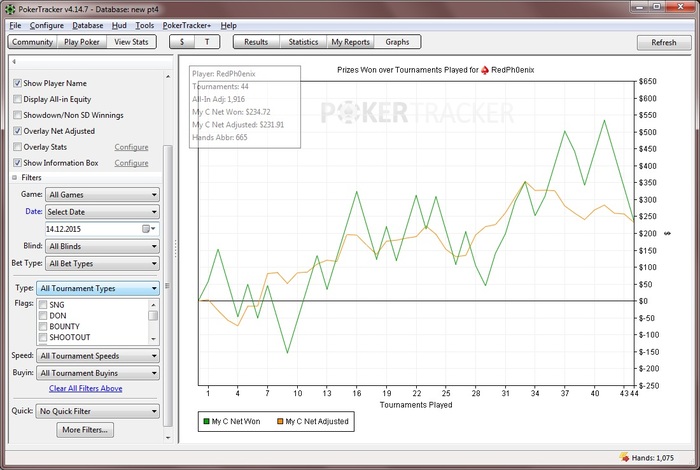700x470 pixels.
Task: Check the BOUNTY flag checkbox
Action: pyautogui.click(x=42, y=326)
